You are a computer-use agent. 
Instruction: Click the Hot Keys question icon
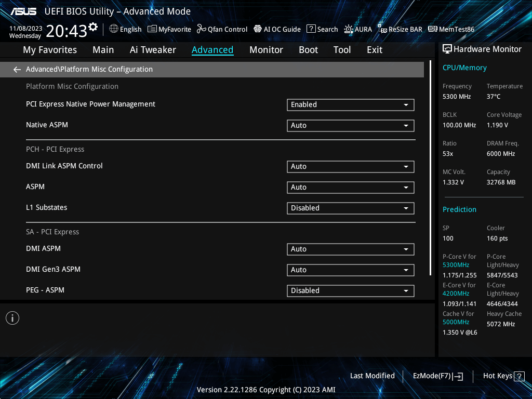point(519,376)
